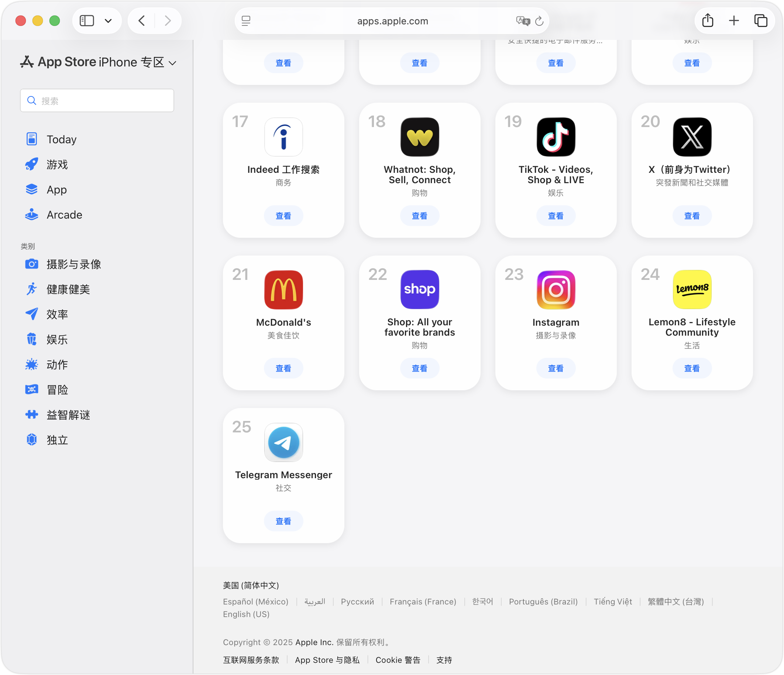This screenshot has width=784, height=675.
Task: Open Safari tab overview icon
Action: pyautogui.click(x=760, y=20)
